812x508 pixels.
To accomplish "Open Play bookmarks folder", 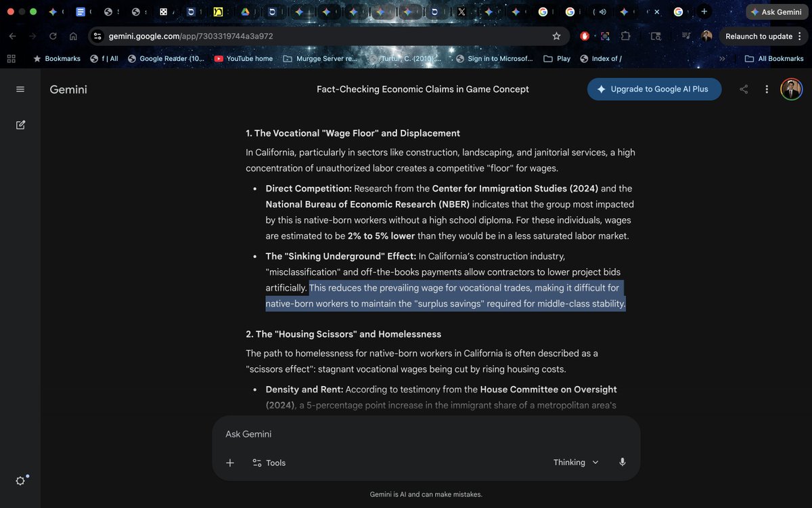I will 557,59.
